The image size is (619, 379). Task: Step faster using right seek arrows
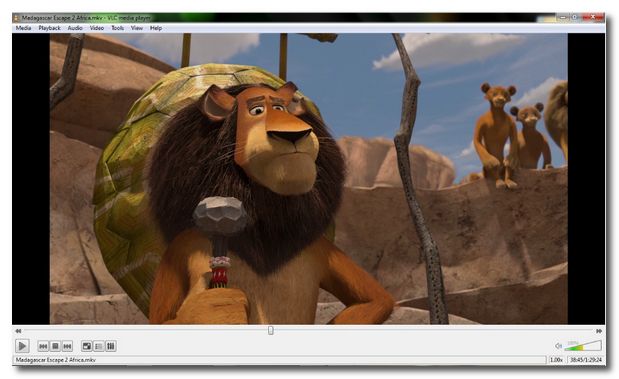599,331
